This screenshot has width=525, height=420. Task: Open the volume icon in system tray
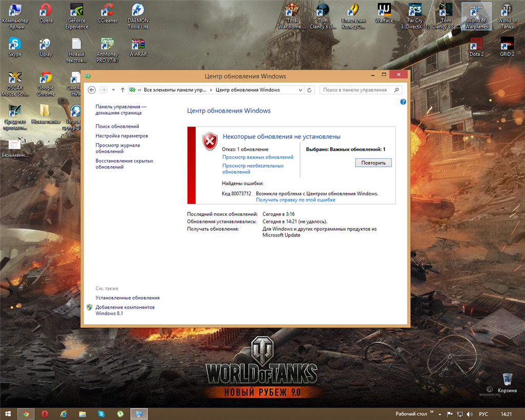pos(470,414)
